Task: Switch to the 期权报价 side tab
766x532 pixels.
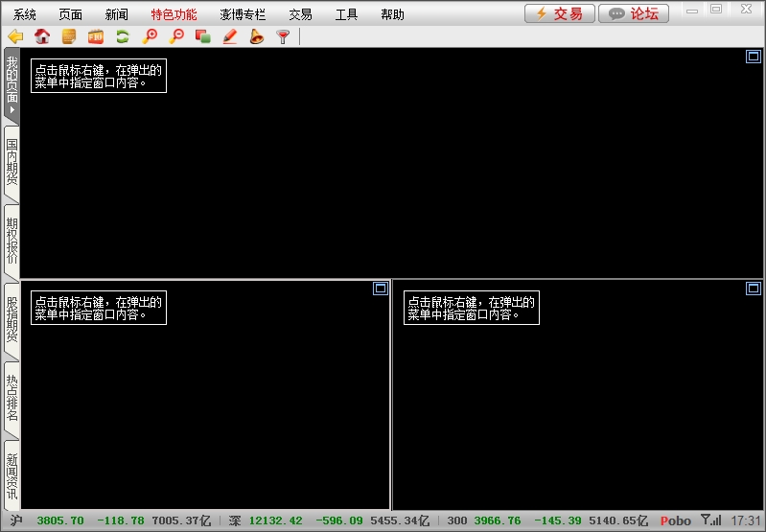Action: [x=12, y=242]
